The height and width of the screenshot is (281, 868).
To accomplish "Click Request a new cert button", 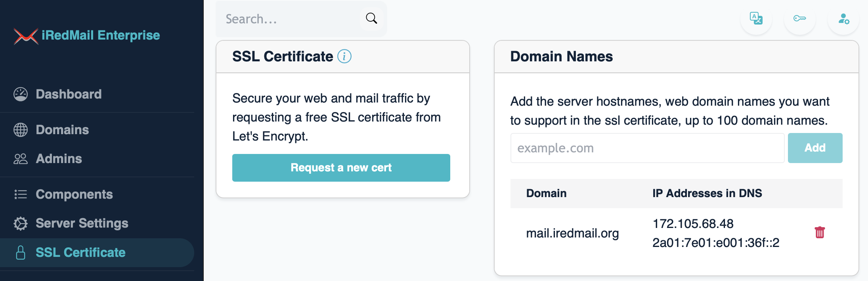I will [341, 168].
